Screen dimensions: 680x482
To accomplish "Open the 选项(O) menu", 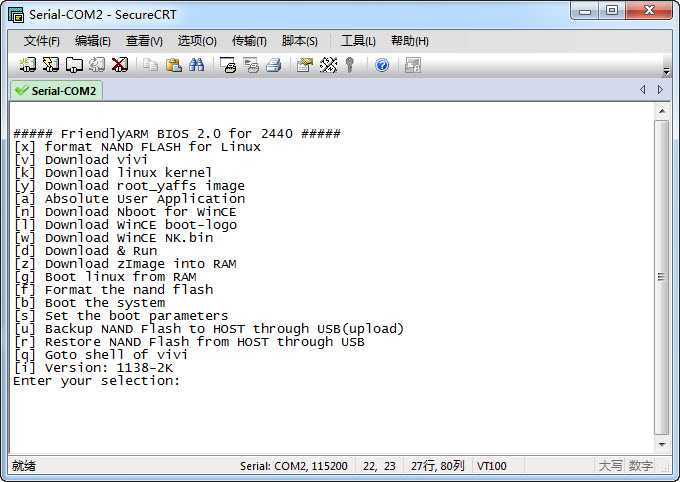I will [197, 41].
